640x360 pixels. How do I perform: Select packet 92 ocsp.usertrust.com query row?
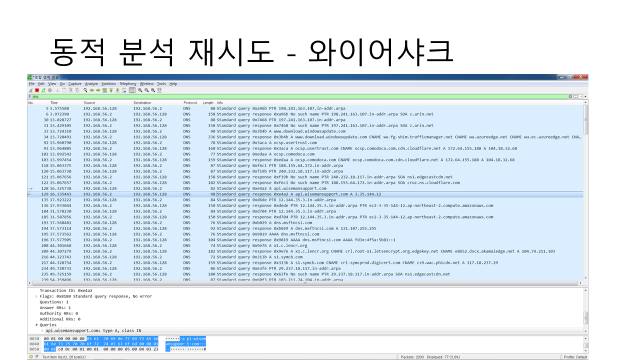tap(305, 143)
